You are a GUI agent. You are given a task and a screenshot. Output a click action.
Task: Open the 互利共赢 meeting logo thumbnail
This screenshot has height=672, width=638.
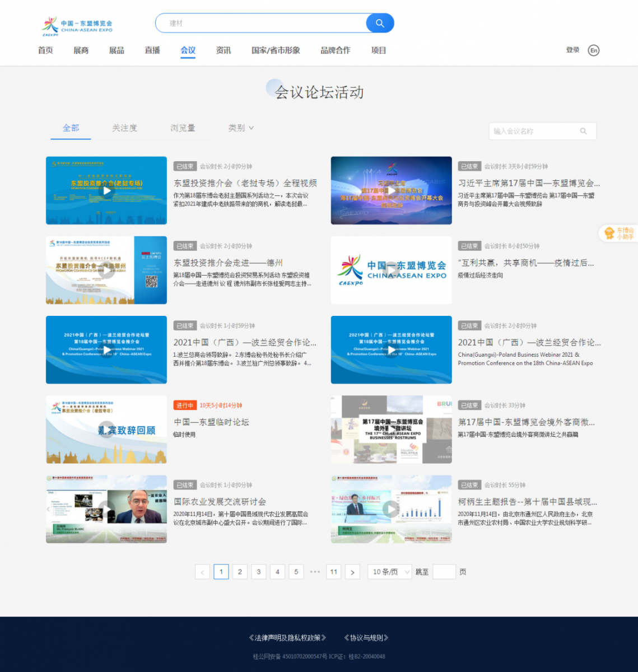392,270
